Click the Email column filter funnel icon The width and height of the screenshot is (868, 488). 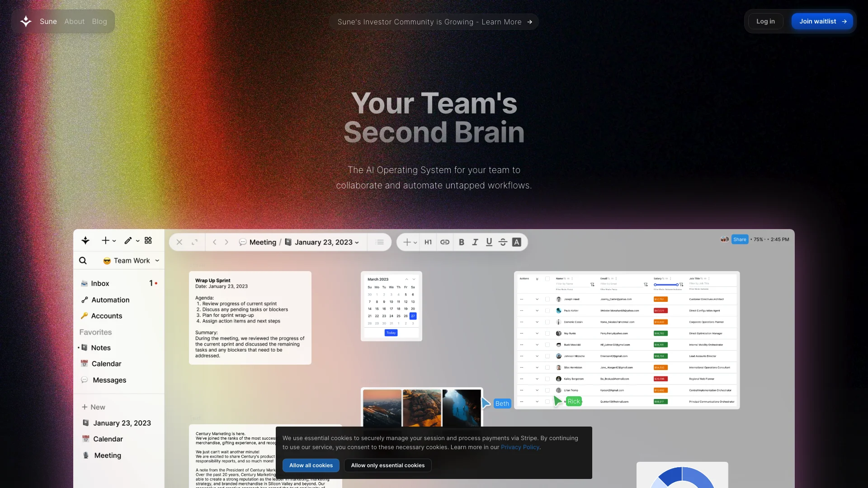click(x=646, y=284)
